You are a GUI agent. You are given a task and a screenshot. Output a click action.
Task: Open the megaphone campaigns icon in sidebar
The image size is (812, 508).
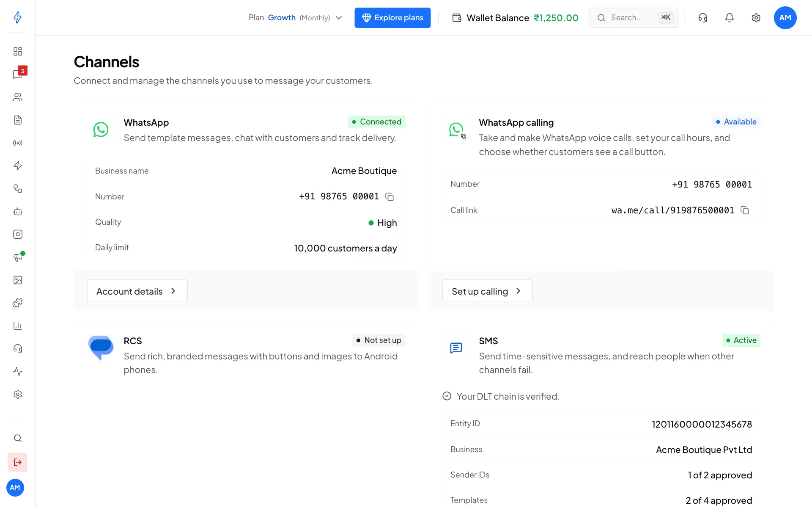[x=17, y=257]
